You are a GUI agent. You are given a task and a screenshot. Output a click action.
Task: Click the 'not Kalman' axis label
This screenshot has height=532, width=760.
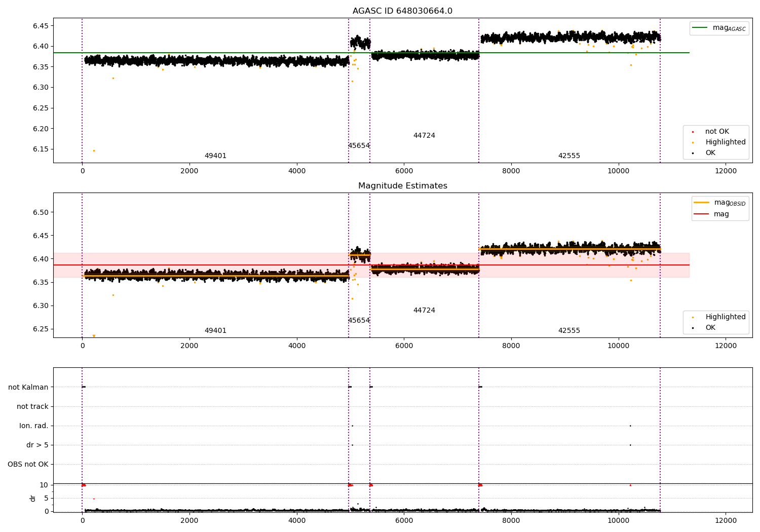coord(28,388)
